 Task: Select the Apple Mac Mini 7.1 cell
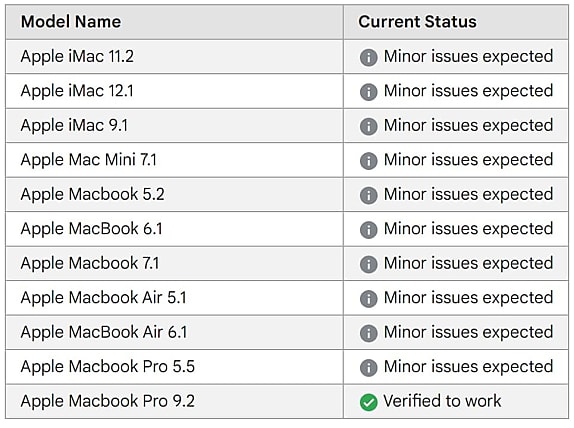click(174, 160)
